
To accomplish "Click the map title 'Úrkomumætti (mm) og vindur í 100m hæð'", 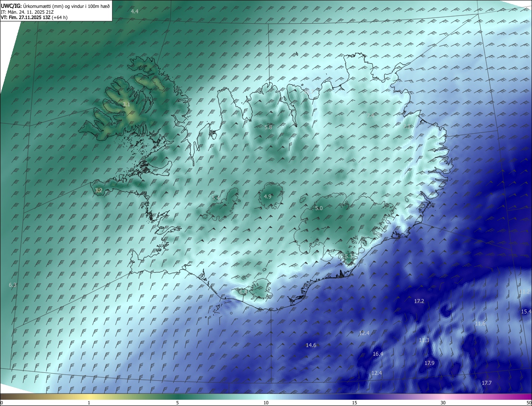I will point(66,6).
